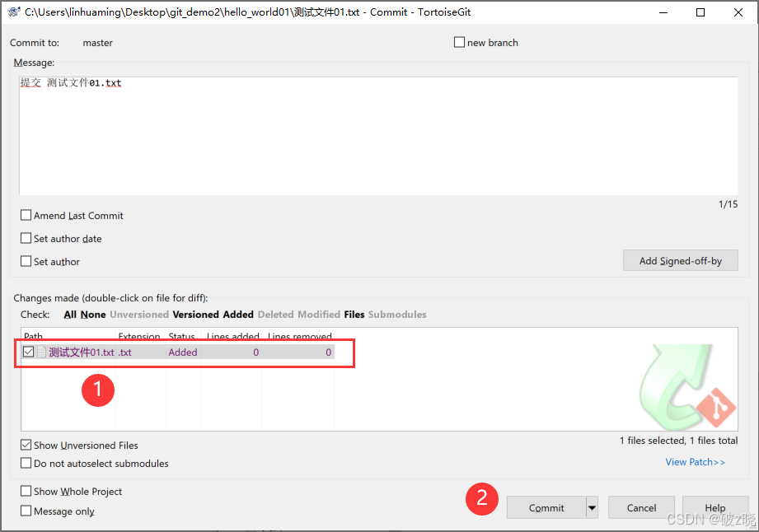
Task: Enable the Set author checkbox
Action: (x=26, y=262)
